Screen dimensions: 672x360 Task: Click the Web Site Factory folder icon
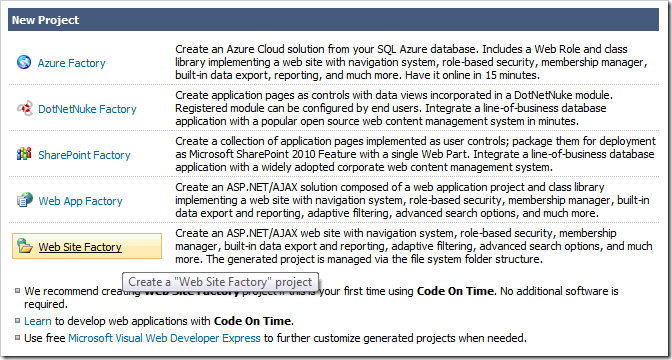(x=24, y=246)
